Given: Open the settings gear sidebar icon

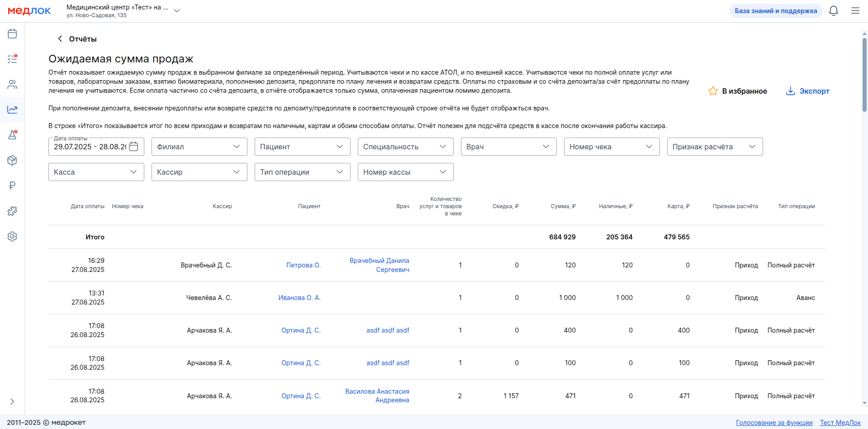Looking at the screenshot, I should [12, 236].
